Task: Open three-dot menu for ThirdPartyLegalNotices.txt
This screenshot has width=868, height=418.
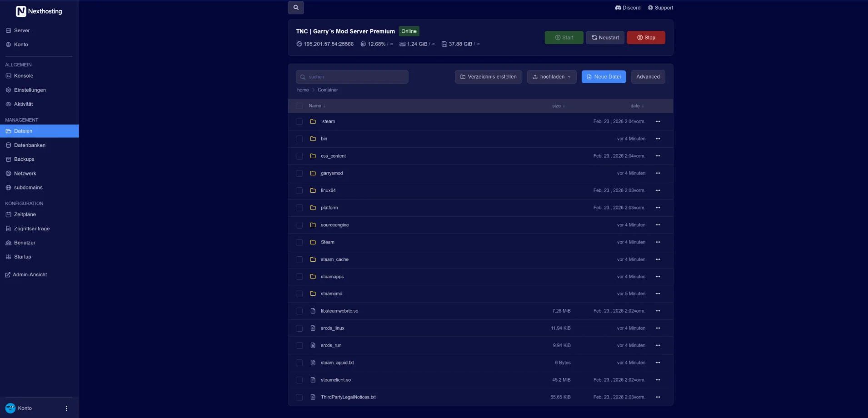Action: tap(658, 398)
